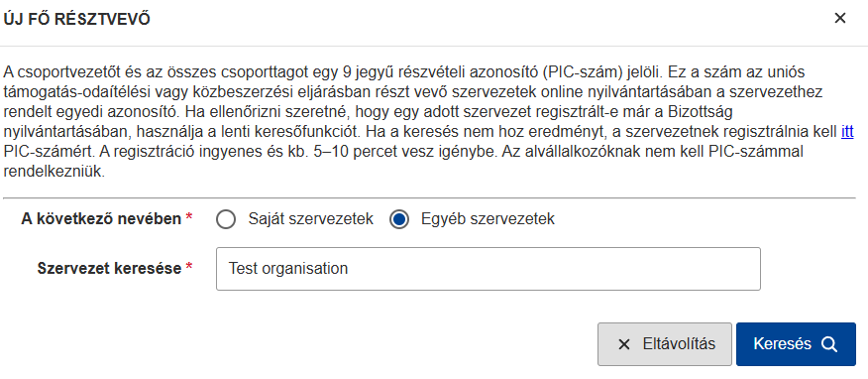Screen dimensions: 868x379
Task: Click the PIC-szám description paragraph
Action: tap(430, 122)
